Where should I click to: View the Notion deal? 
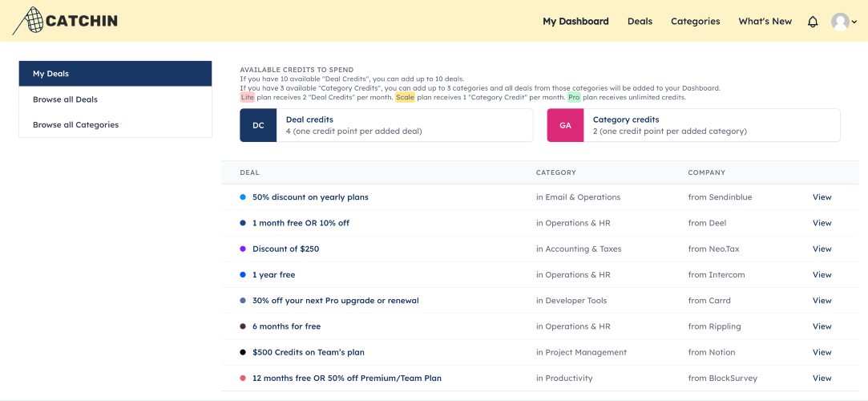(x=822, y=352)
